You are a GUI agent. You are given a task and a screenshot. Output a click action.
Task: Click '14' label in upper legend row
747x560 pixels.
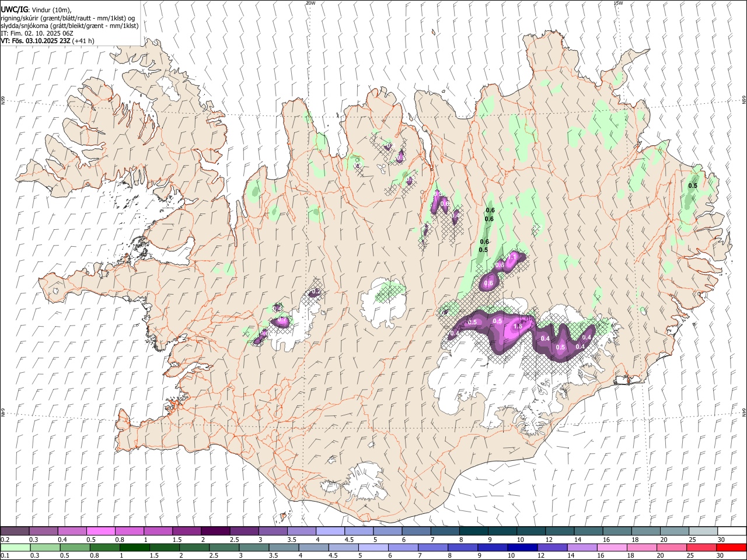pos(577,540)
